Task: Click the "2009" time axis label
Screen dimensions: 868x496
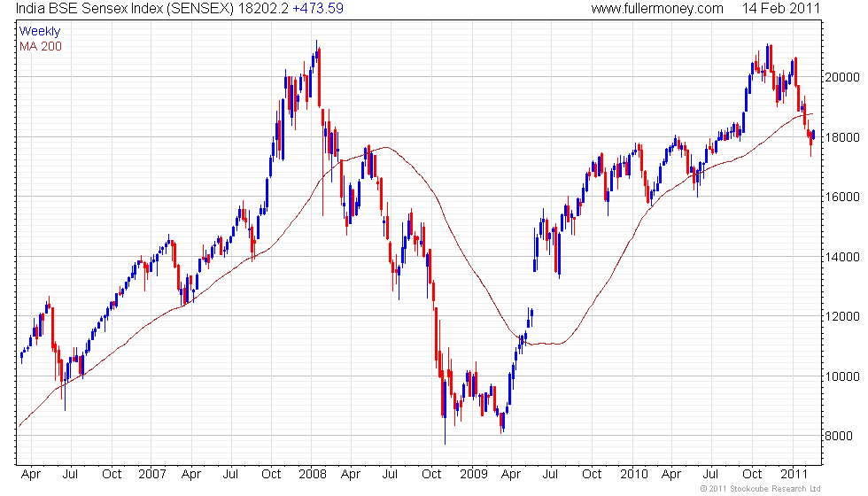Action: point(474,475)
